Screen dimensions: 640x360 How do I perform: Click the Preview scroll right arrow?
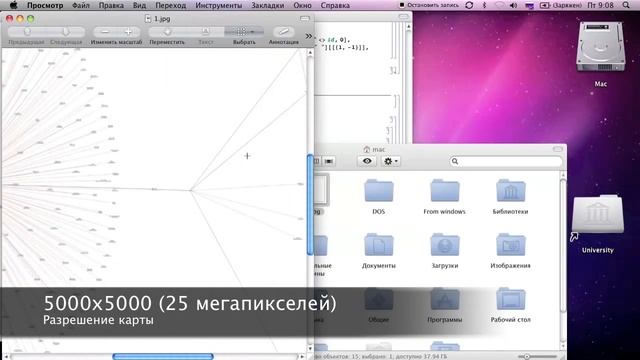pyautogui.click(x=302, y=356)
